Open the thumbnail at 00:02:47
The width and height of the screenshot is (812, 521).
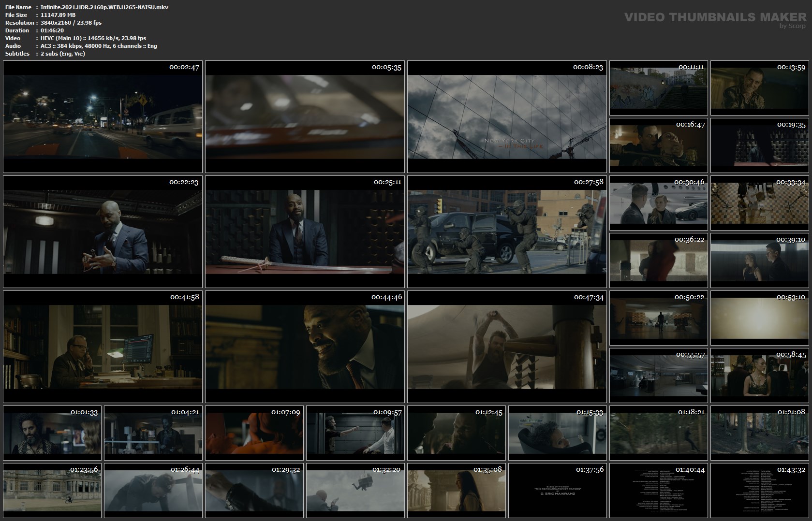coord(103,117)
